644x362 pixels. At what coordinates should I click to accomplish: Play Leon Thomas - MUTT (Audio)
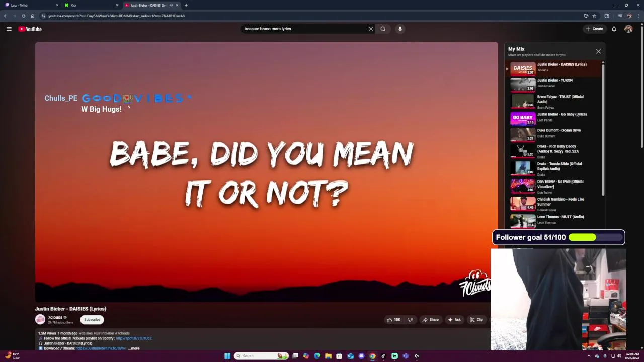[553, 220]
